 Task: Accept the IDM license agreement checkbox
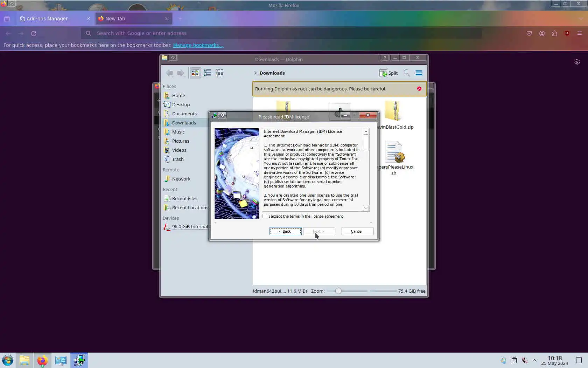pos(265,216)
